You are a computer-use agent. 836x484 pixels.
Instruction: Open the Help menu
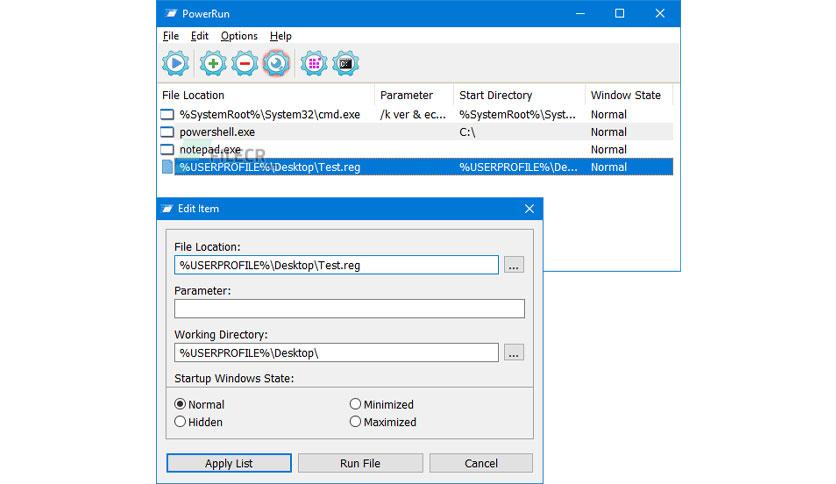click(280, 36)
